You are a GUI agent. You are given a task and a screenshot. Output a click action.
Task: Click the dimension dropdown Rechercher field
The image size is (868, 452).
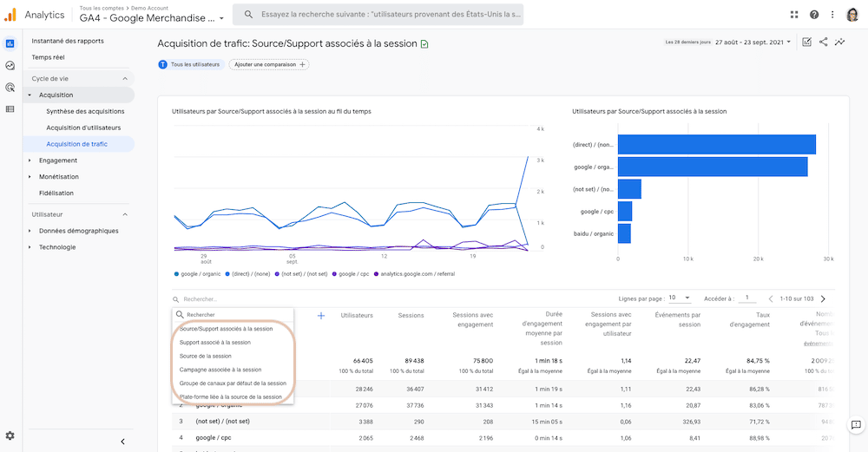(x=233, y=315)
